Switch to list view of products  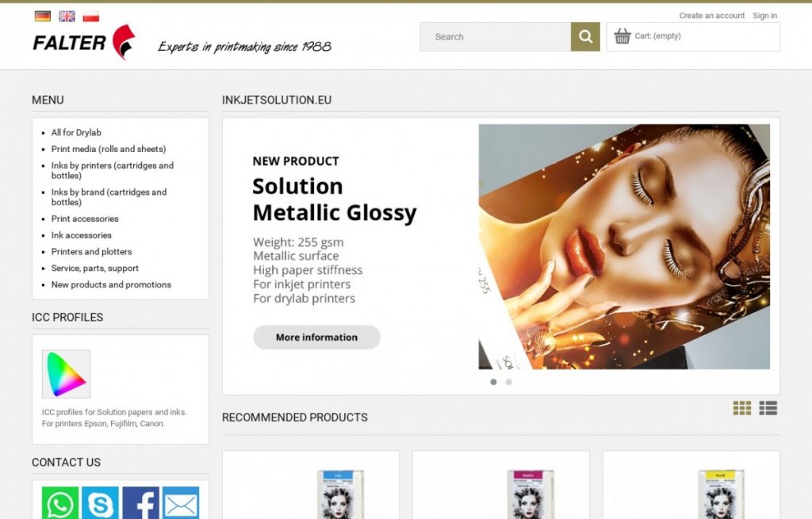[768, 408]
